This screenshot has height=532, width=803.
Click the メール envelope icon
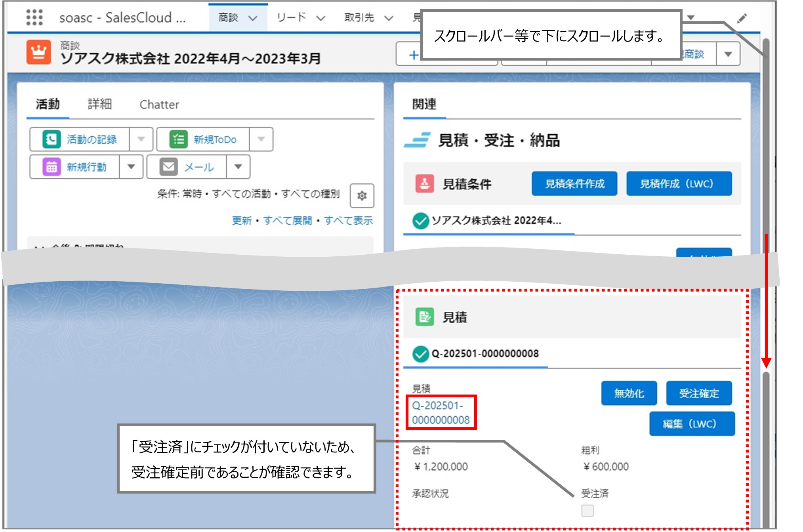168,167
